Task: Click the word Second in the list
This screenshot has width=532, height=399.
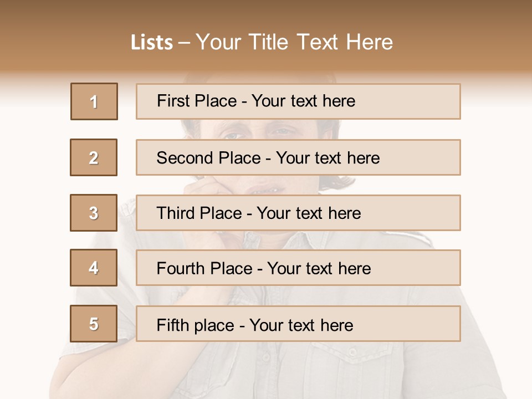Action: (186, 158)
